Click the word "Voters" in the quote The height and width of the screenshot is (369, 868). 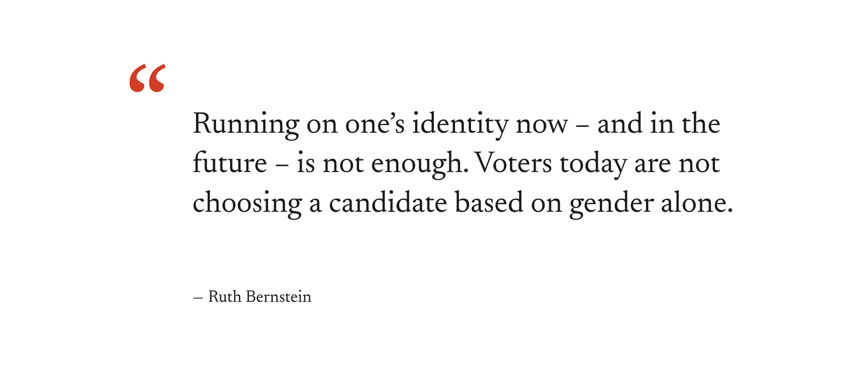pos(513,163)
